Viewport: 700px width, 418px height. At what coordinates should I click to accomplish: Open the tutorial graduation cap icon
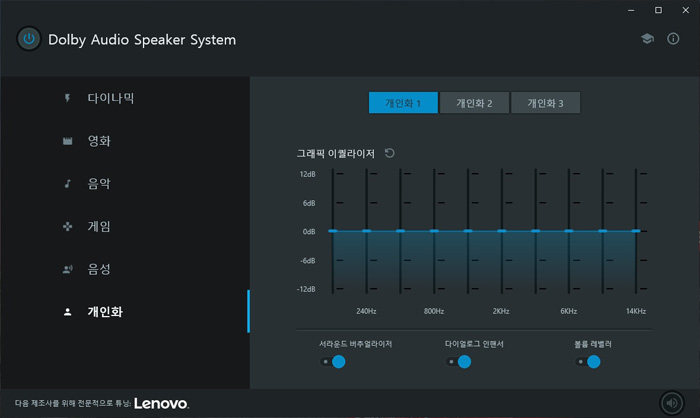[x=647, y=39]
